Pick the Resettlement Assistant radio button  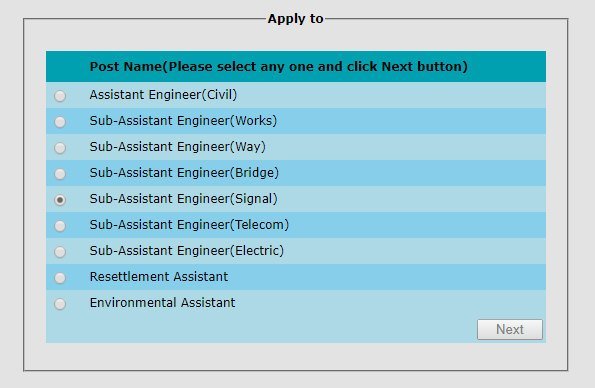tap(60, 278)
